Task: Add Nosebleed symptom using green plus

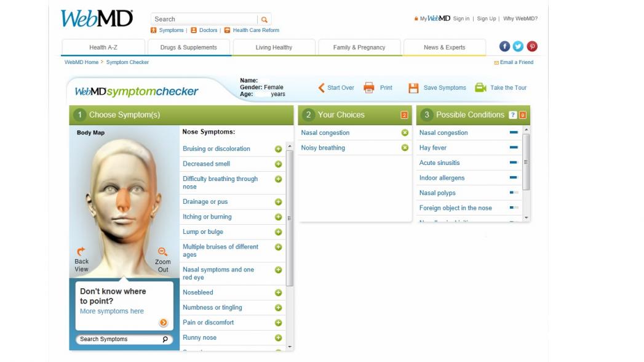Action: click(x=278, y=292)
